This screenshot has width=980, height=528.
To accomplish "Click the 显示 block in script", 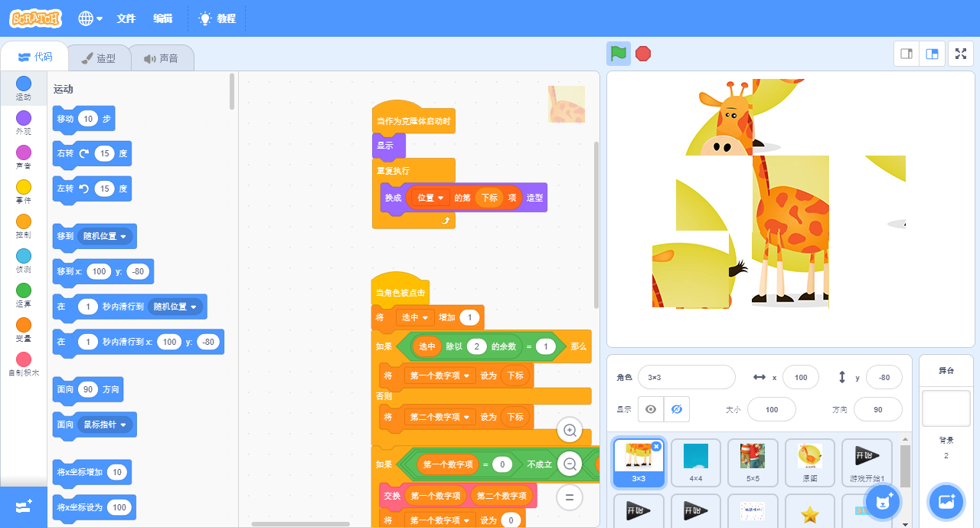I will click(389, 146).
